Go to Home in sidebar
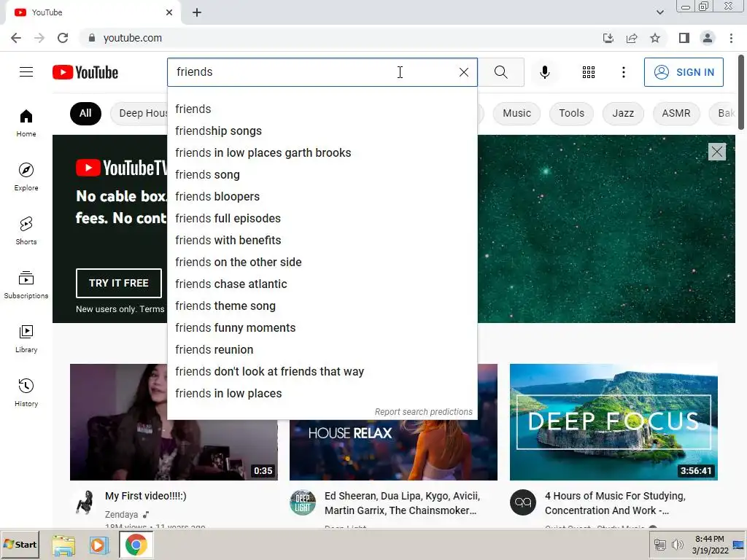 [26, 122]
